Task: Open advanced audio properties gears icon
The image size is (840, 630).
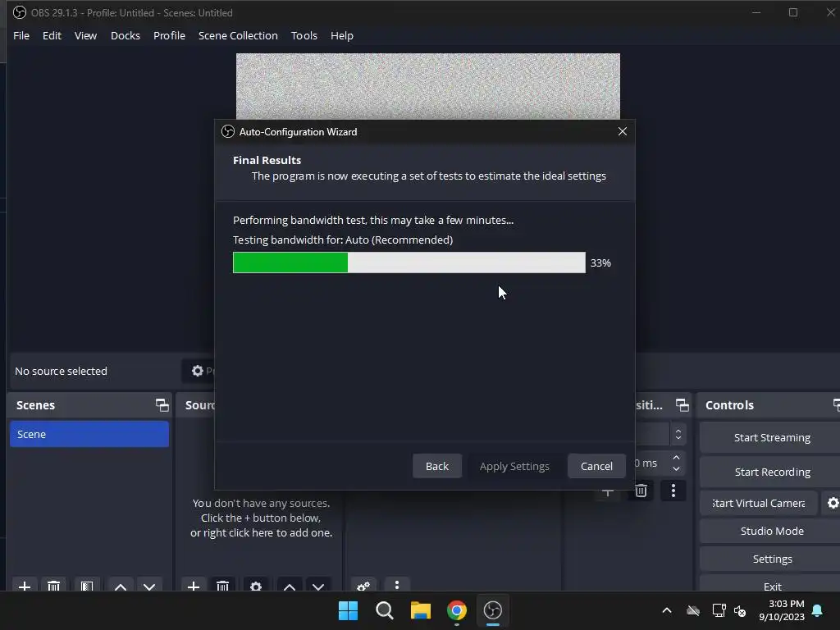Action: (x=363, y=586)
